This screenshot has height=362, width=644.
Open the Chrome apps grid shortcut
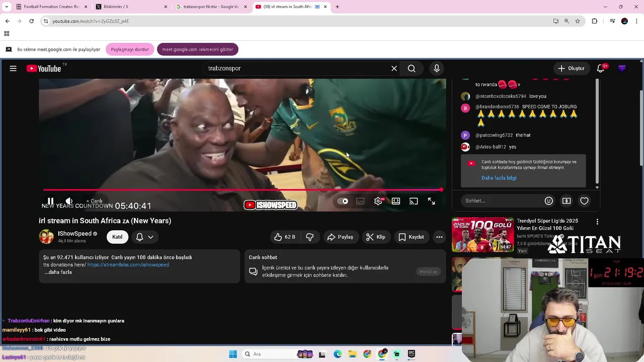(7, 34)
